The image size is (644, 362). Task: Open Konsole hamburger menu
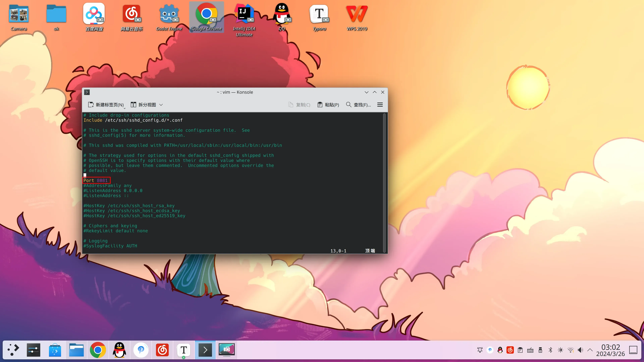[380, 105]
